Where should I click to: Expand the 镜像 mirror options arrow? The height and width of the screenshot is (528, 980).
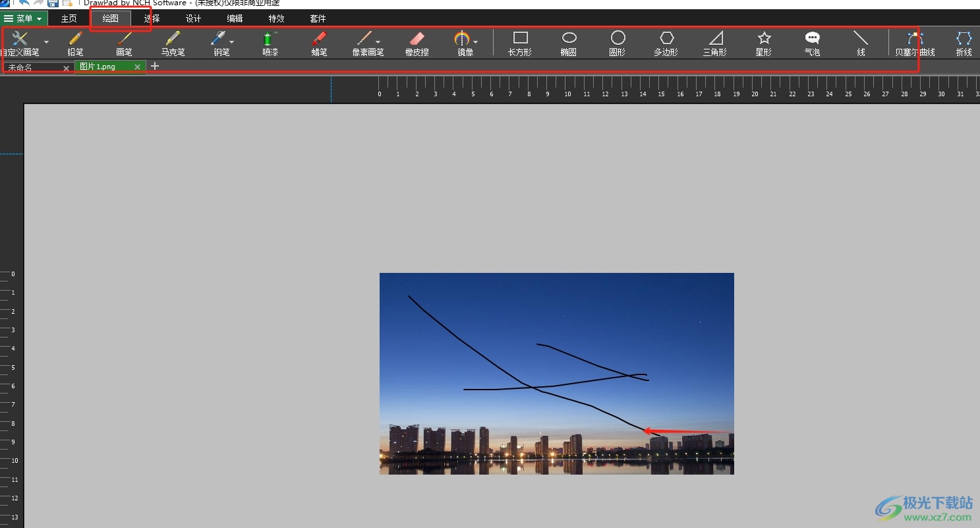pos(476,42)
